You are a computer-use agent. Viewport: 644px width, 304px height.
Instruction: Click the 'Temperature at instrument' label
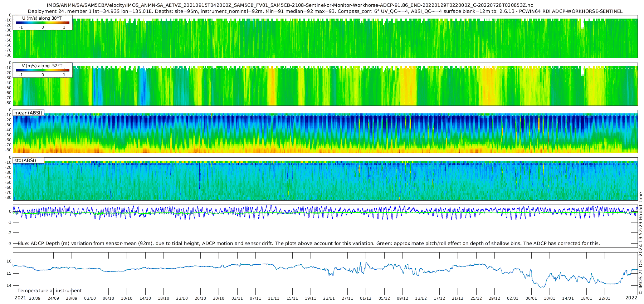49,291
